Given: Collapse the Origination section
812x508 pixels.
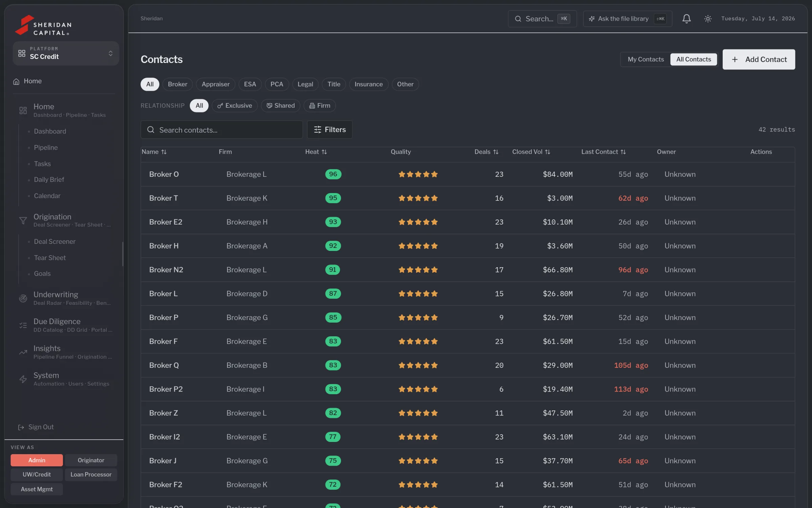Looking at the screenshot, I should coord(66,220).
